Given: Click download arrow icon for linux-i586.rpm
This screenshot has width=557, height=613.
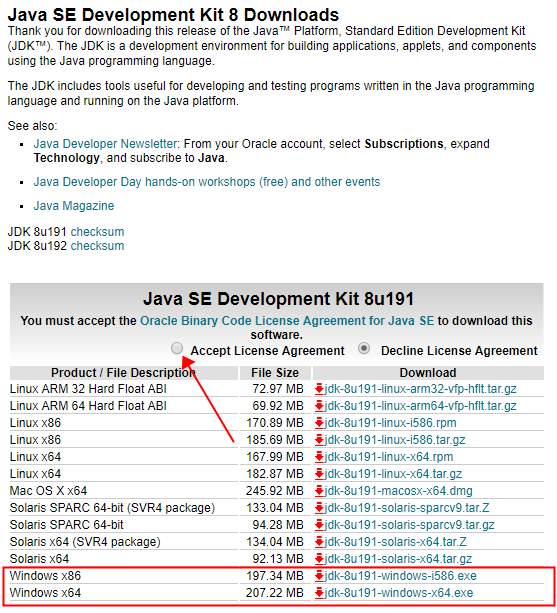Looking at the screenshot, I should coord(319,423).
